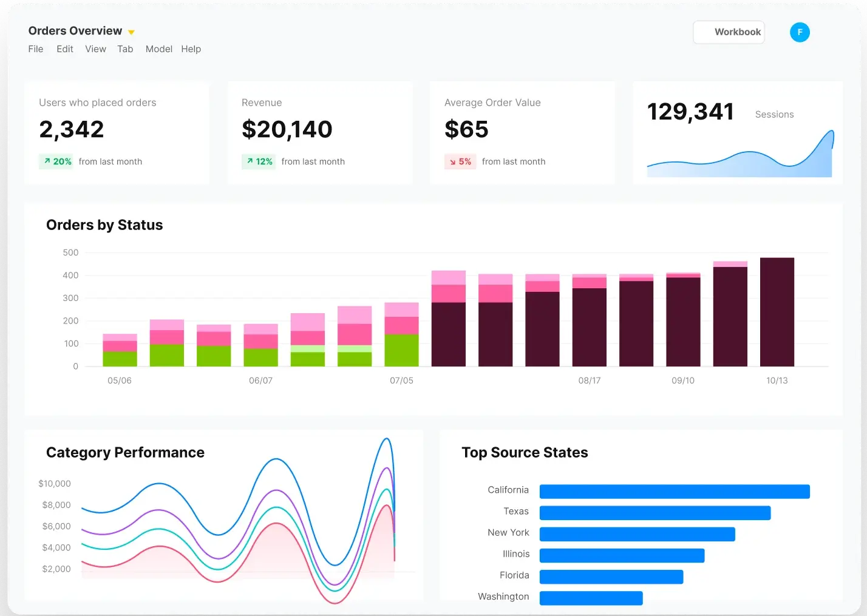Click the Workbook button
The image size is (867, 616).
tap(729, 32)
